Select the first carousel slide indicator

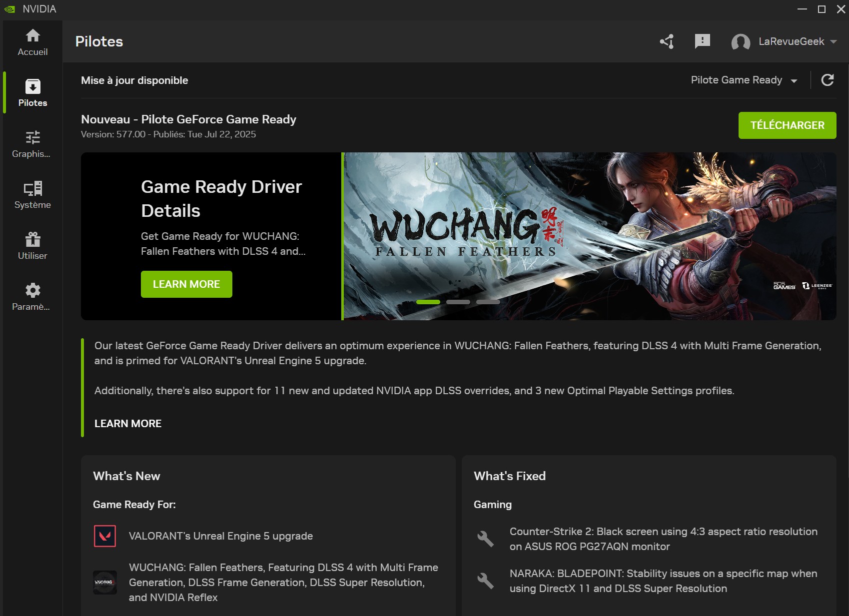click(x=428, y=302)
